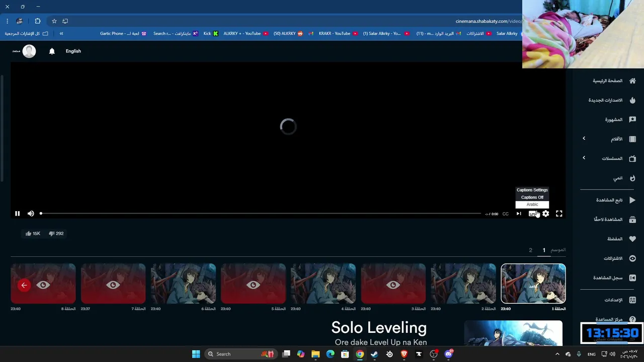644x362 pixels.
Task: Expand the المسلسلات series submenu chevron
Action: point(584,158)
